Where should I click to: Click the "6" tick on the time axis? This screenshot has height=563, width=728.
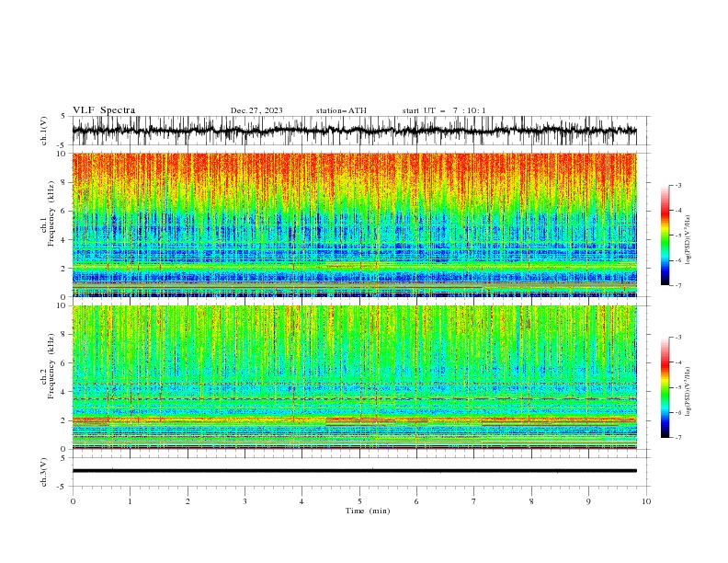point(416,501)
